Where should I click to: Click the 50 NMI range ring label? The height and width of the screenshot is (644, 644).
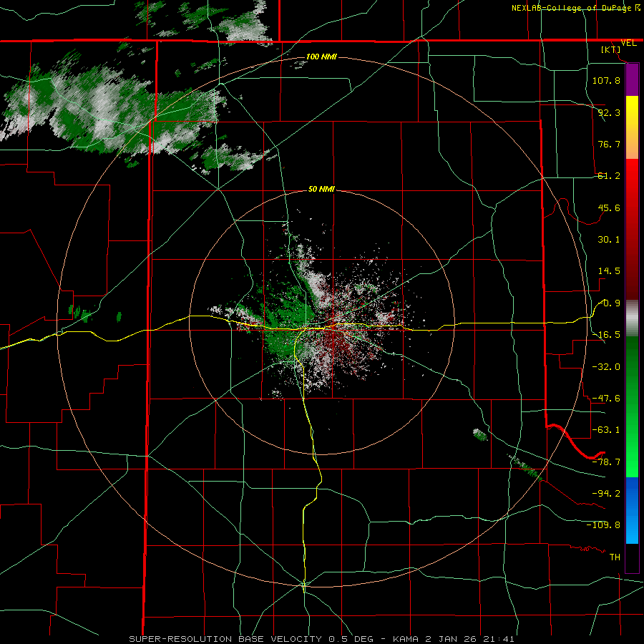click(x=321, y=190)
